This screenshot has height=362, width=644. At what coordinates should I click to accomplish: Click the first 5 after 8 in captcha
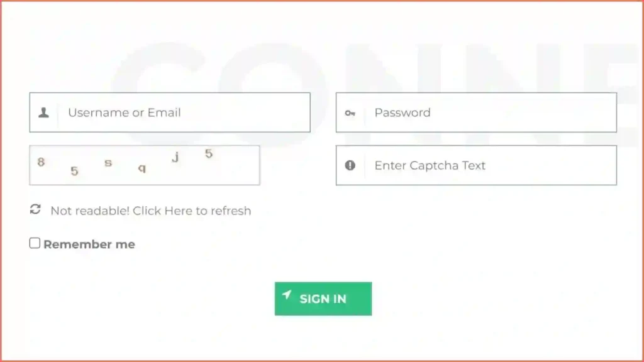tap(74, 171)
